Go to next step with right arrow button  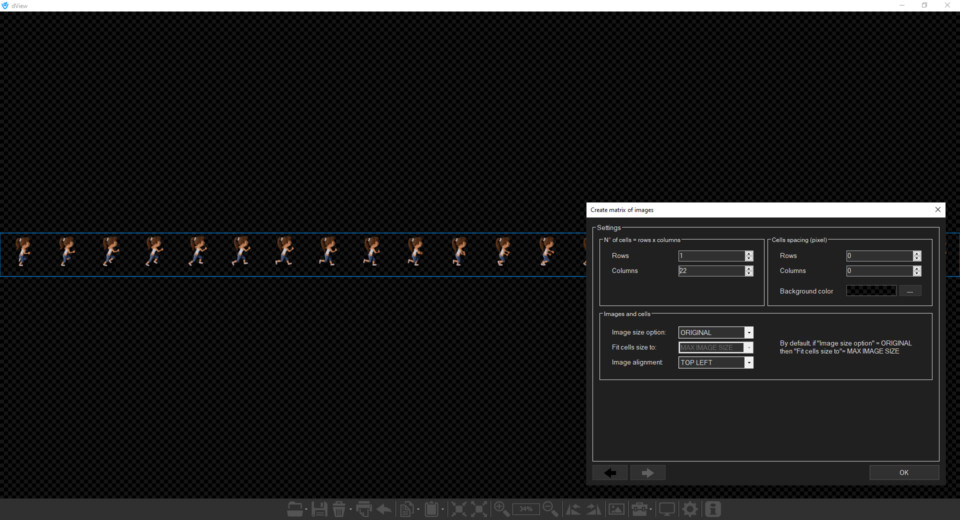pos(647,473)
